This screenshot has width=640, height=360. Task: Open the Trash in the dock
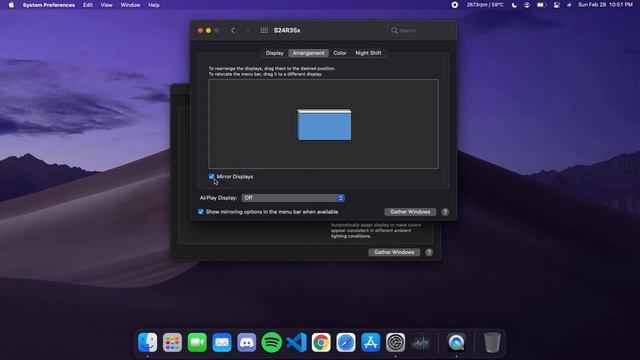pos(492,342)
